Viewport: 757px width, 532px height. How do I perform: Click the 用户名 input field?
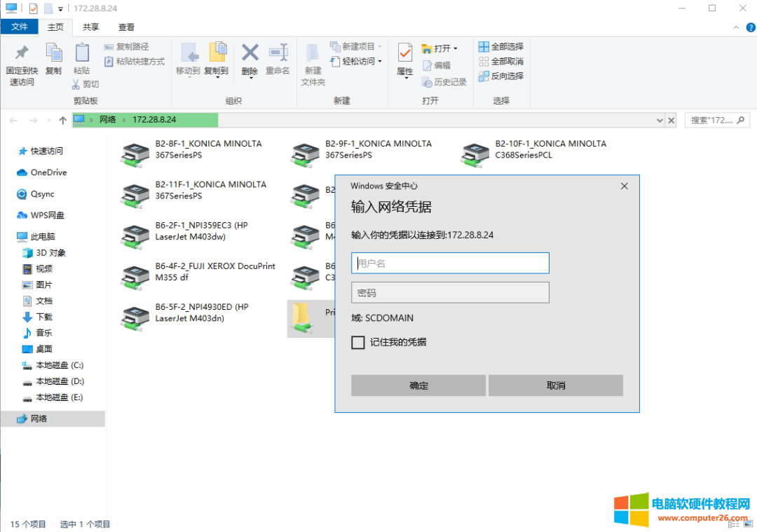click(x=450, y=264)
